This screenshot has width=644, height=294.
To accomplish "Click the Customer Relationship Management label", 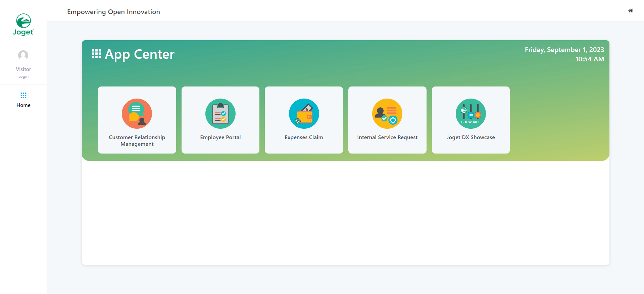I will coord(137,140).
